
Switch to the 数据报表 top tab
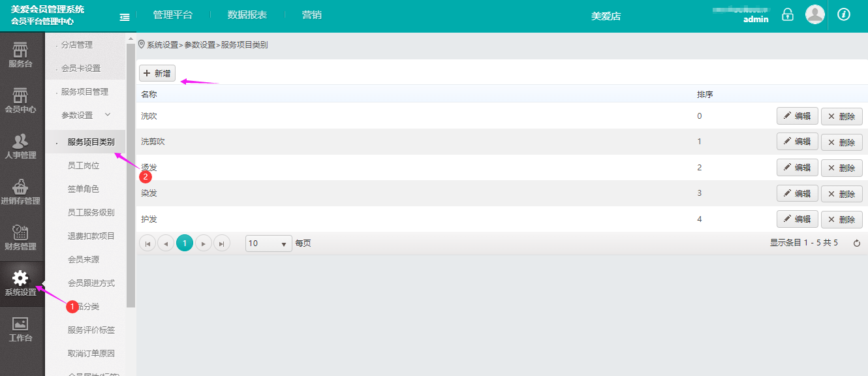tap(247, 15)
